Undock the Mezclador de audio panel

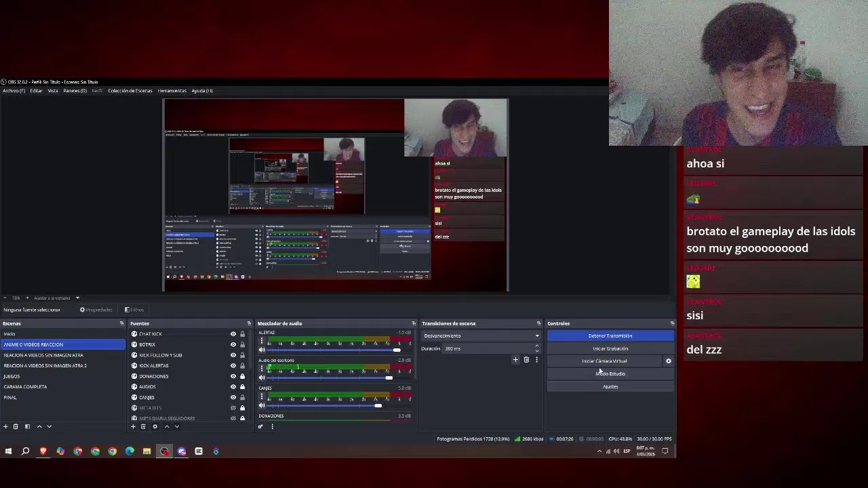414,323
